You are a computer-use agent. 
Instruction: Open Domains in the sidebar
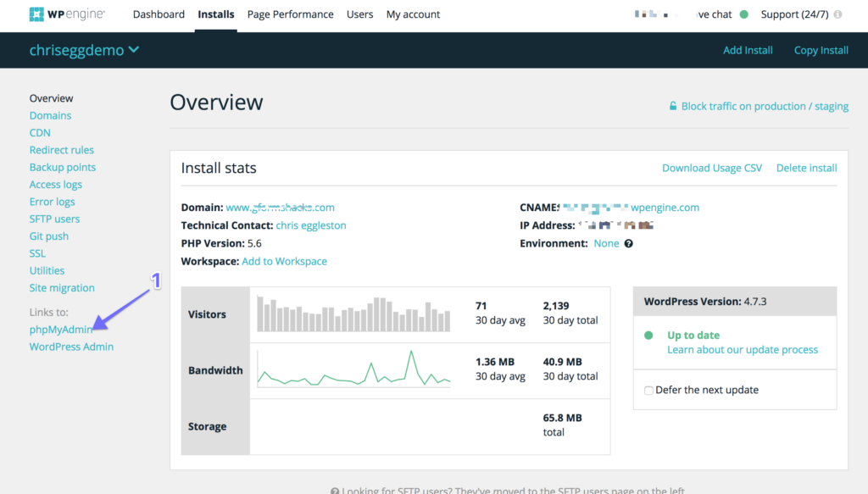pyautogui.click(x=50, y=115)
